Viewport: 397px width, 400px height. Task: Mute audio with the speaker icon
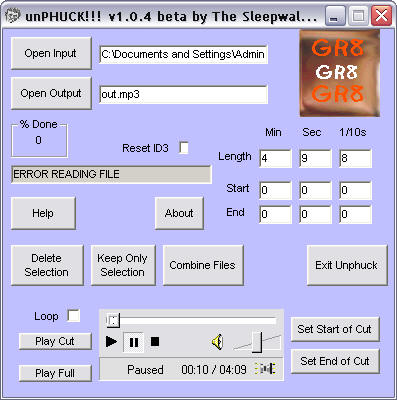[x=217, y=342]
